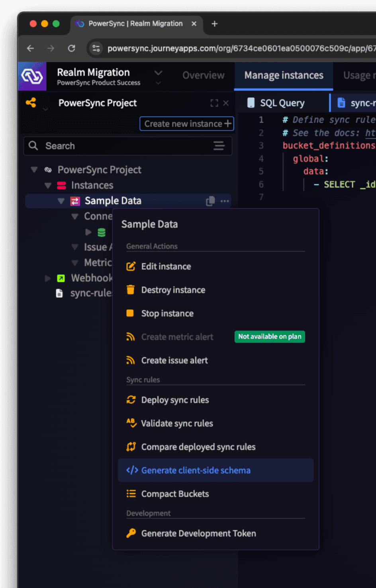Select Deploy sync rules
Screen dimensions: 376x588
[x=215, y=400]
